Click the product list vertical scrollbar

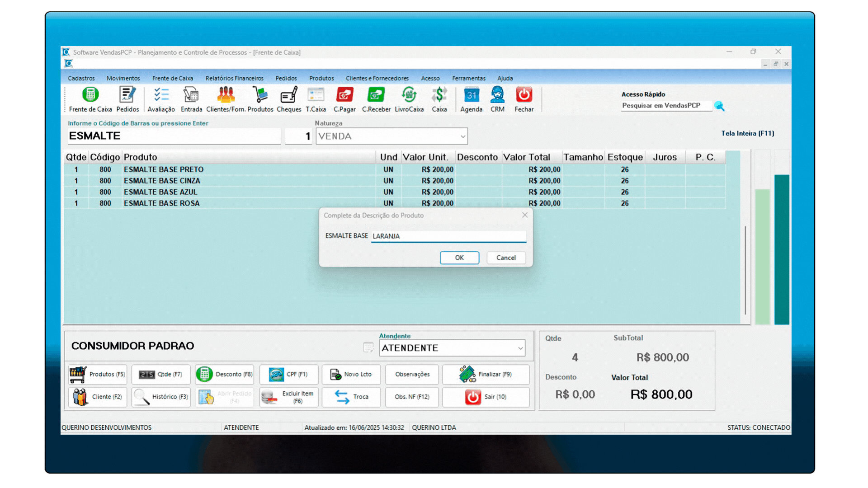[745, 270]
